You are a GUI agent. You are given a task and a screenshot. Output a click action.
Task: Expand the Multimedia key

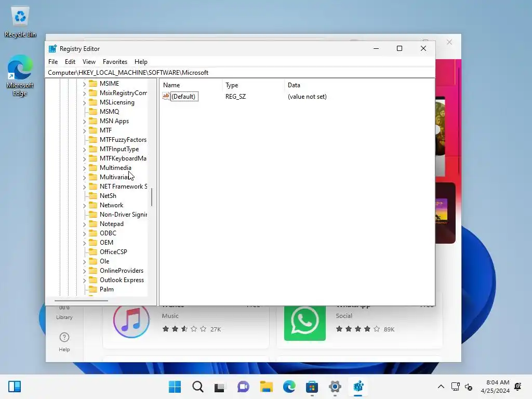(x=85, y=168)
